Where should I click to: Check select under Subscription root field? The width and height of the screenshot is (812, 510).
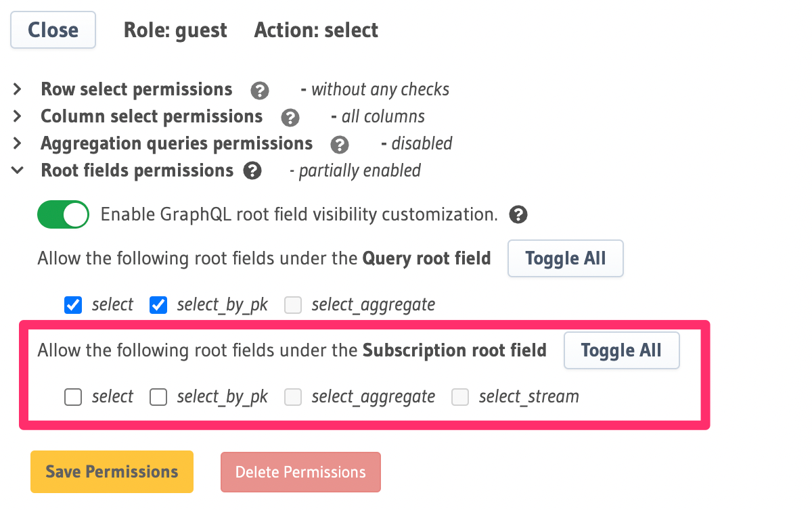[x=72, y=397]
